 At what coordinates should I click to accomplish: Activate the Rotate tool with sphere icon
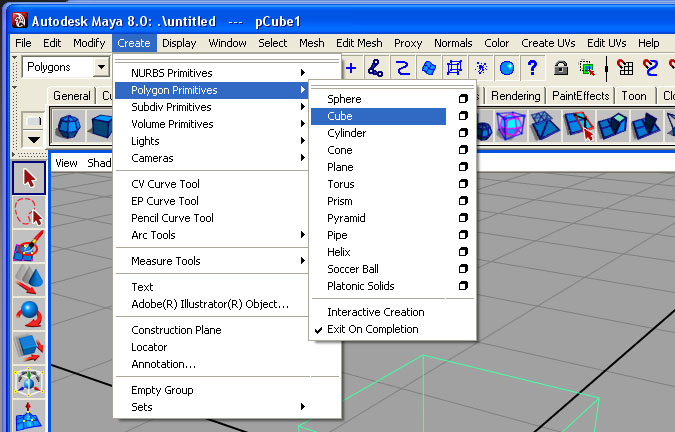pyautogui.click(x=30, y=315)
